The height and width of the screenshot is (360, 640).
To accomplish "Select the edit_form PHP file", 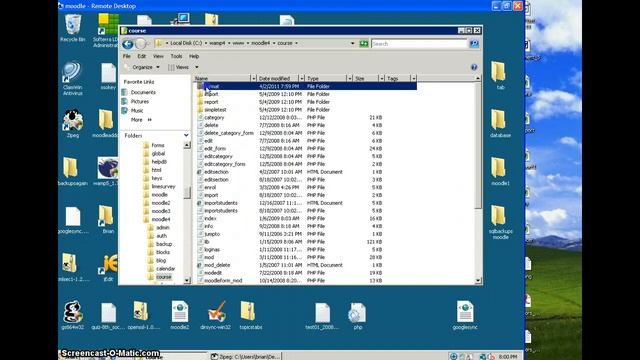I will (x=215, y=149).
